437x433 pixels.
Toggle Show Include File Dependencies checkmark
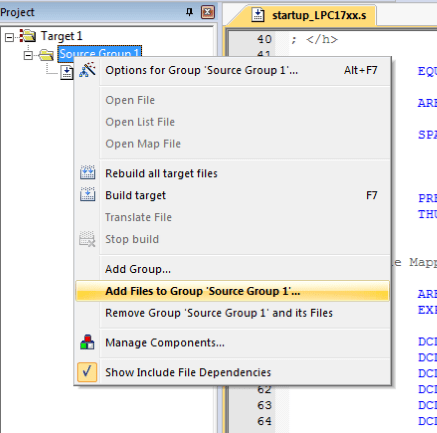coord(87,372)
